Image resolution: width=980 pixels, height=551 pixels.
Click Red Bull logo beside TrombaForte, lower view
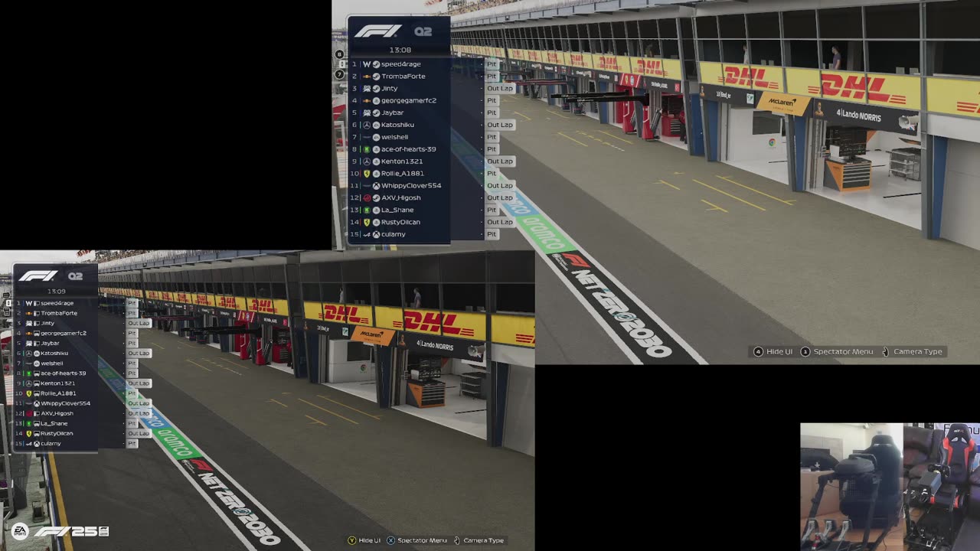29,313
